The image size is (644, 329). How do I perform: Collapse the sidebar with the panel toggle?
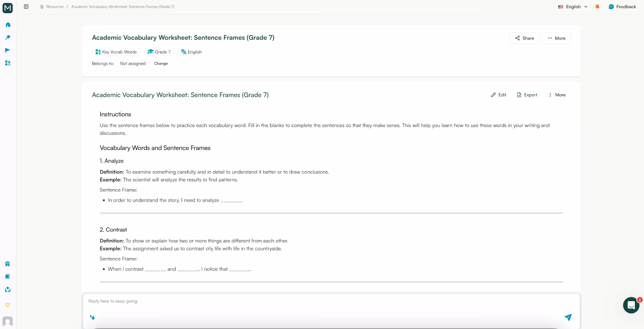tap(26, 6)
